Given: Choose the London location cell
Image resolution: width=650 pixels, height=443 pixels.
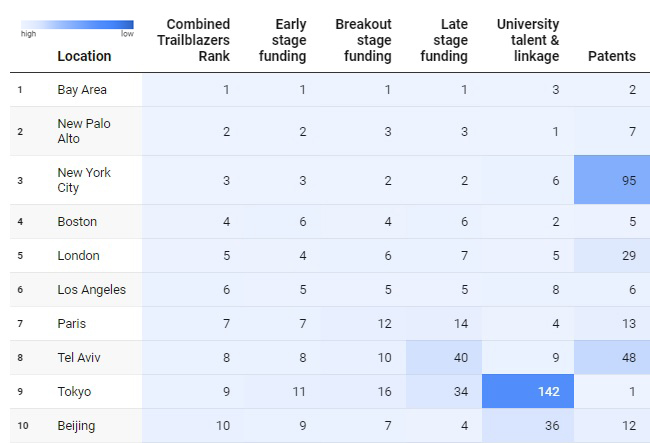Looking at the screenshot, I should pos(78,256).
